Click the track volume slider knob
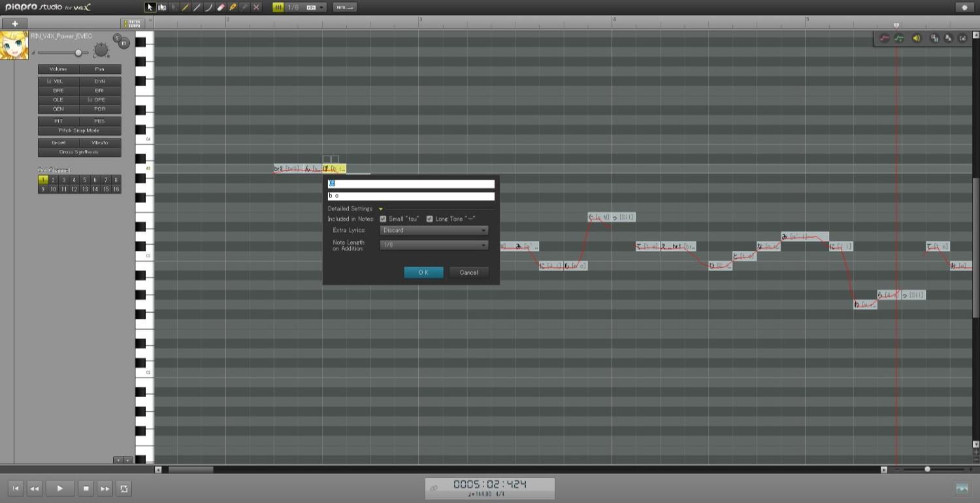Screen dimensions: 980x503 [x=78, y=53]
